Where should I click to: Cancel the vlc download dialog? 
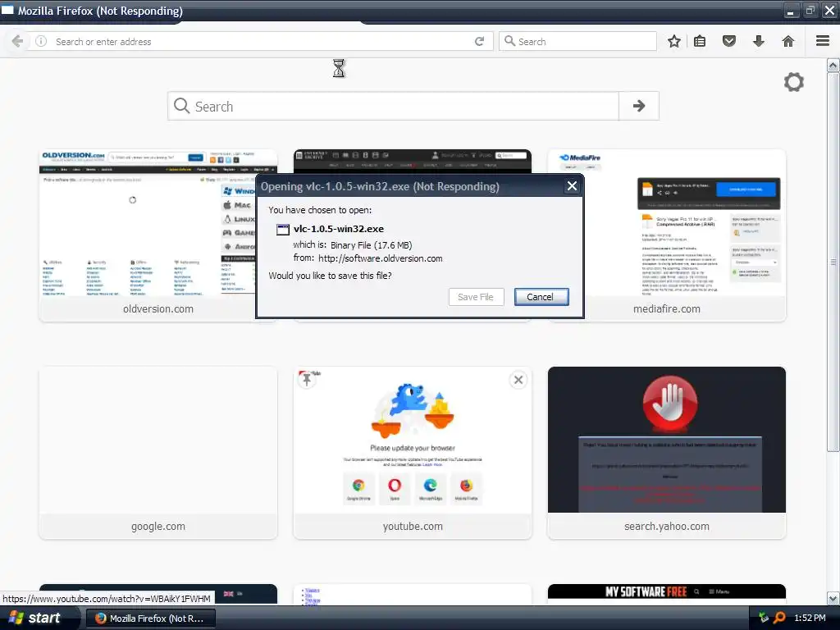point(541,297)
